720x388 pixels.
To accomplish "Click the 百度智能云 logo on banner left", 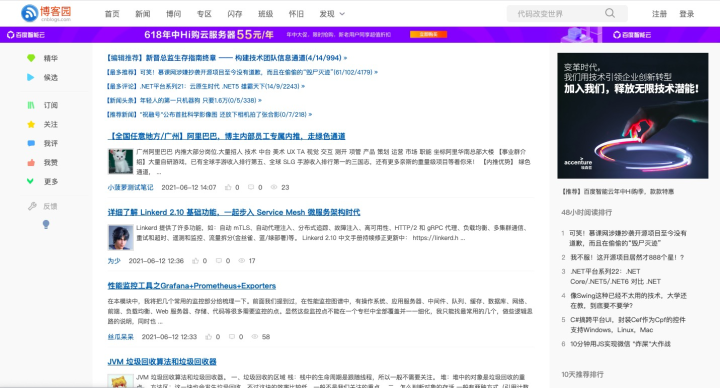I will coord(26,34).
